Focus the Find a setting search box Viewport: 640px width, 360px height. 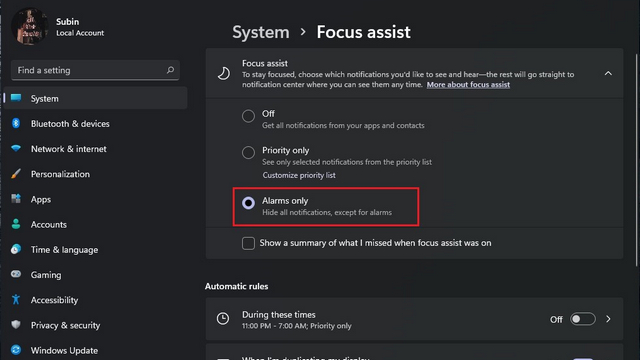coord(95,70)
